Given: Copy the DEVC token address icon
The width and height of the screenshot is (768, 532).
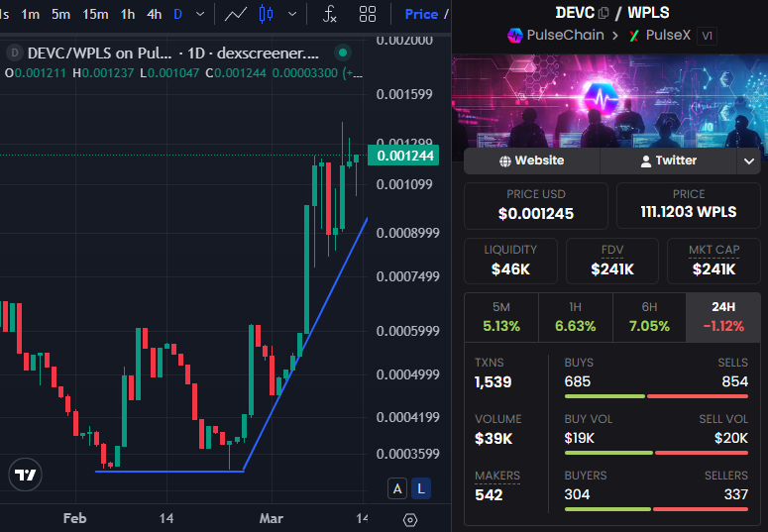Looking at the screenshot, I should (x=603, y=13).
